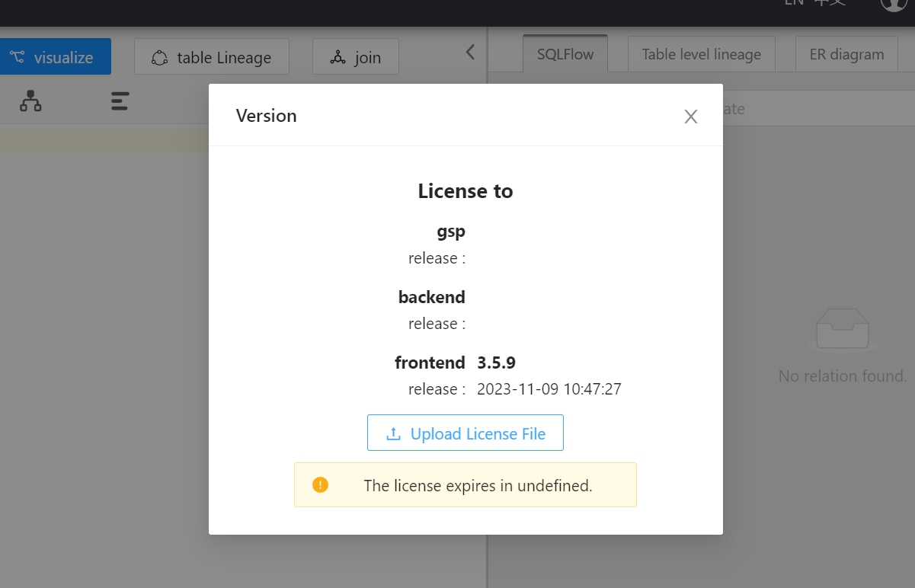Switch to the Table level lineage tab

click(x=702, y=54)
